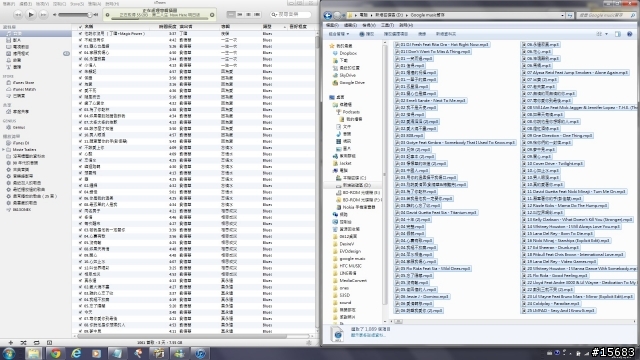Open File Explorer from the taskbar
This screenshot has width=640, height=360.
pos(34,353)
